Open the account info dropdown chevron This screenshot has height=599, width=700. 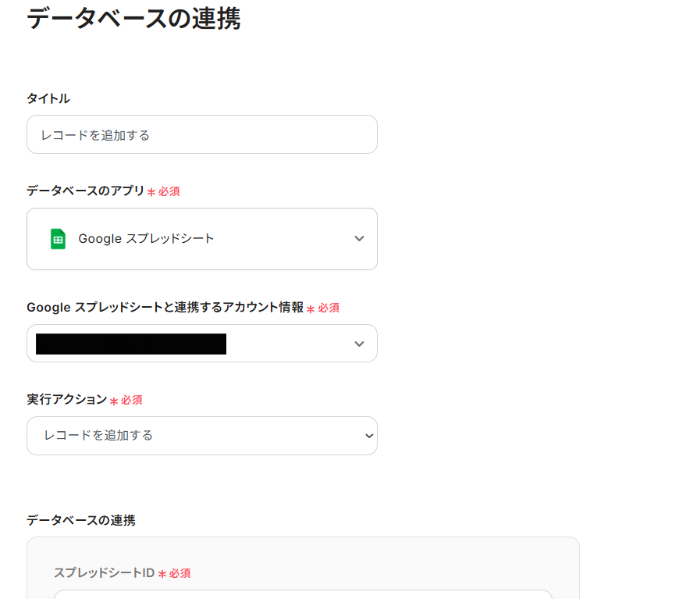359,344
